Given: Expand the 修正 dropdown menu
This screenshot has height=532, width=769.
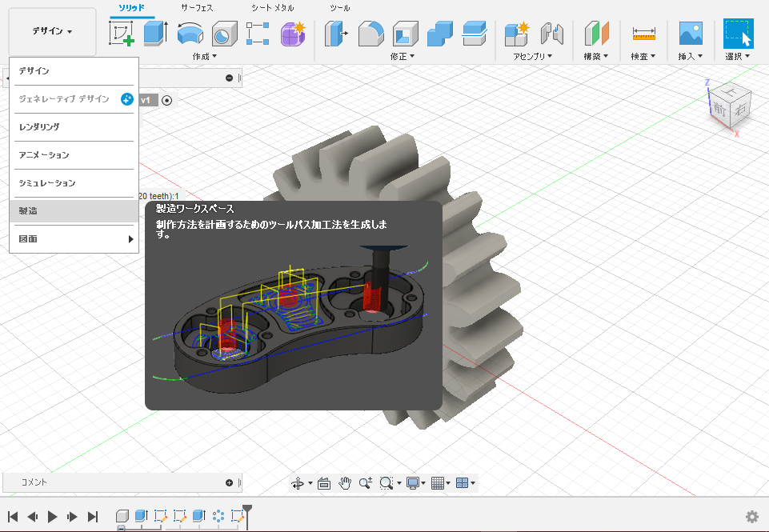Looking at the screenshot, I should [403, 56].
